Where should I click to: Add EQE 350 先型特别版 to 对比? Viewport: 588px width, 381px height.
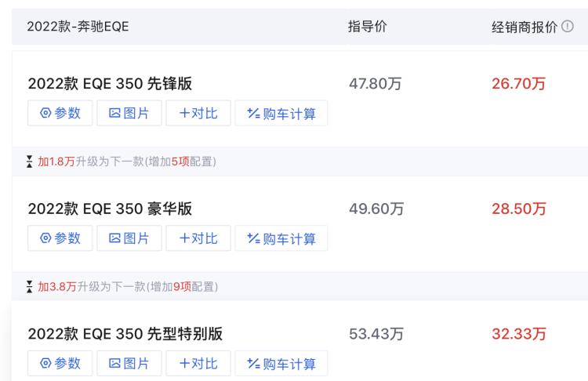pos(198,364)
